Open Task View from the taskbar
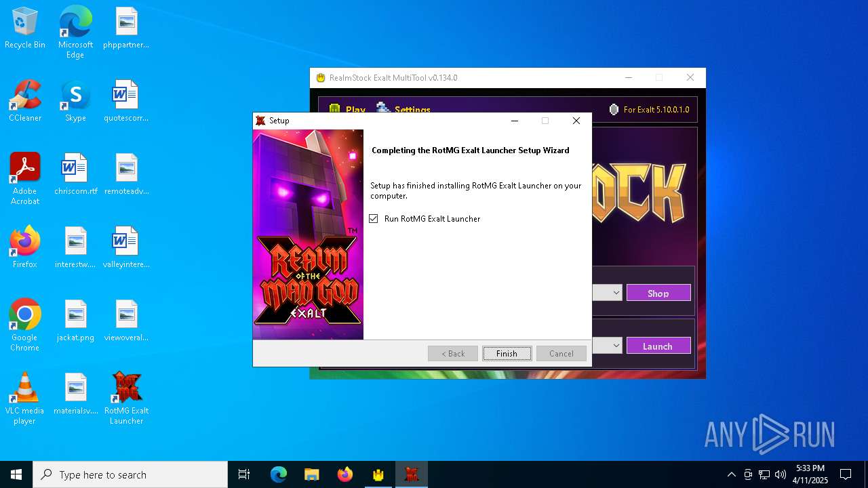868x488 pixels. (244, 474)
